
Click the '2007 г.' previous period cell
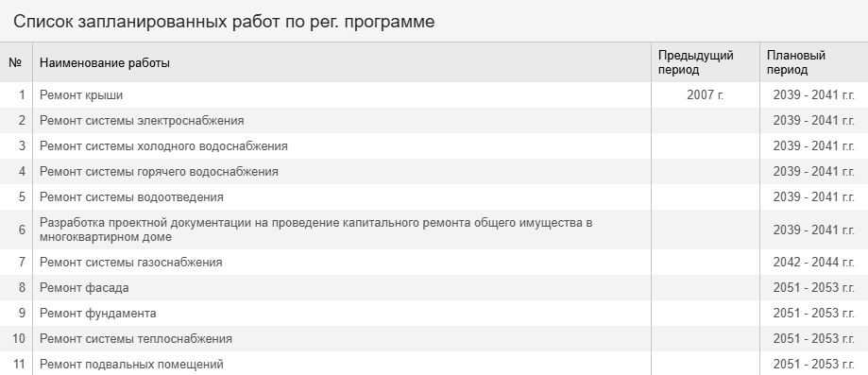click(x=706, y=95)
